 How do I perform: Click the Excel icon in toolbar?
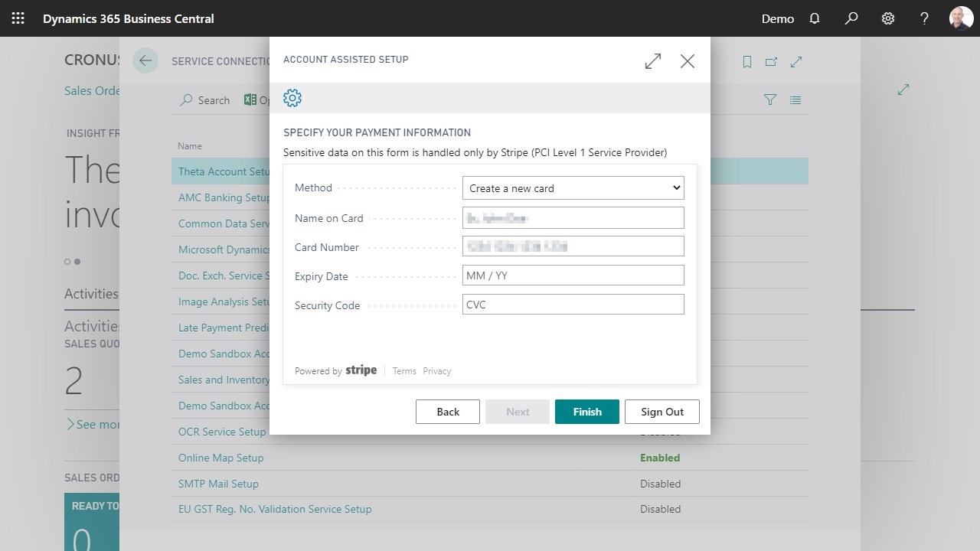(x=250, y=99)
